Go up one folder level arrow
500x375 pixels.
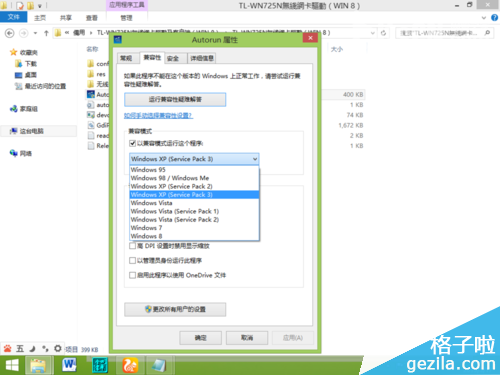pyautogui.click(x=46, y=33)
